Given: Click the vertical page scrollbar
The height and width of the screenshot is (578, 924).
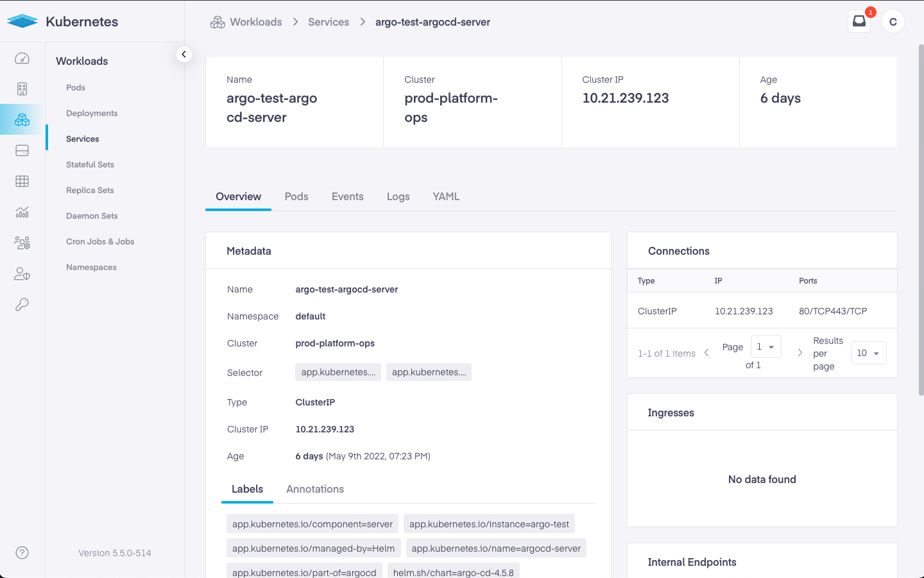Looking at the screenshot, I should coord(921,218).
